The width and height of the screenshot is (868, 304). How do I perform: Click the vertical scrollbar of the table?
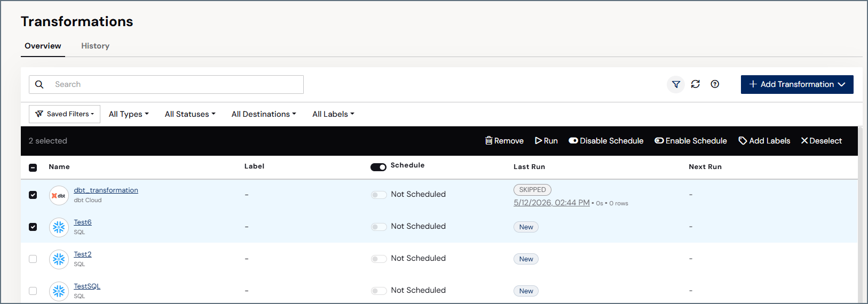pyautogui.click(x=861, y=215)
